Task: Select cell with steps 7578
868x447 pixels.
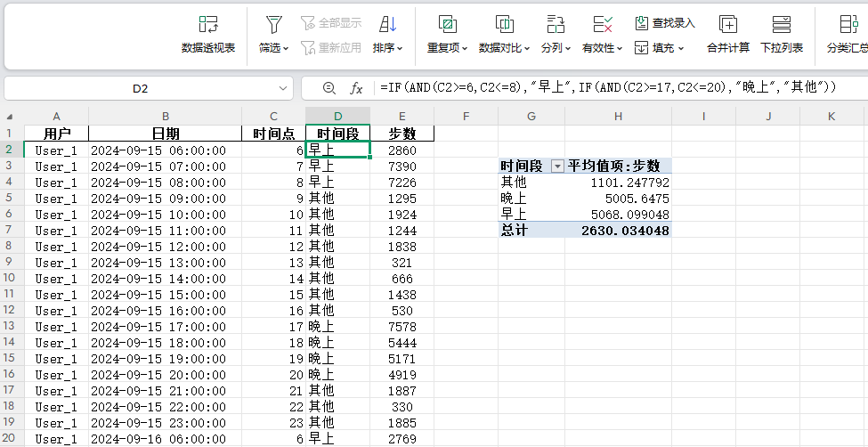Action: pos(402,327)
